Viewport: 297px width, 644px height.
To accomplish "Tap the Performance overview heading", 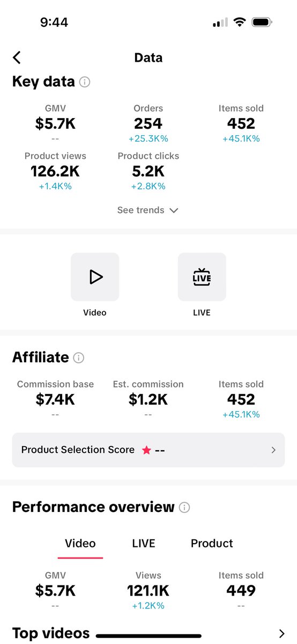I will [x=93, y=507].
